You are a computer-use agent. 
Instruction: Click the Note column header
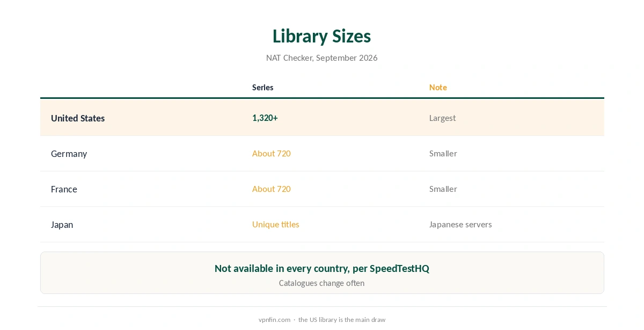pos(438,87)
